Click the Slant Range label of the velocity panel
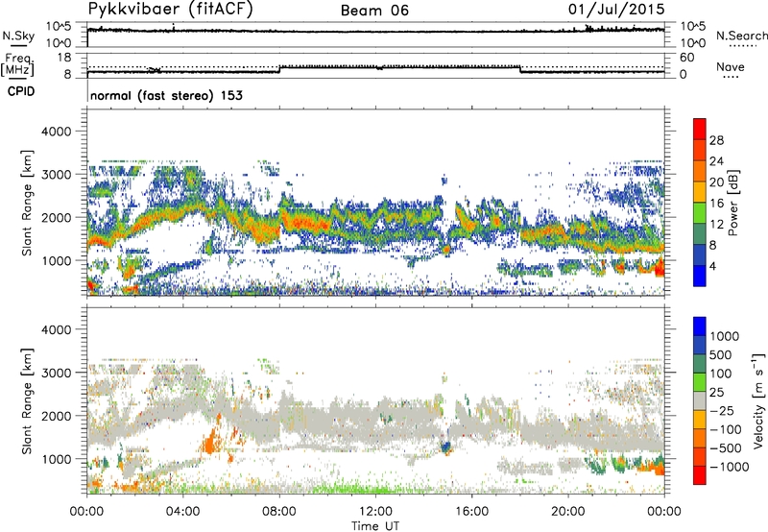The width and height of the screenshot is (768, 532). (x=27, y=400)
